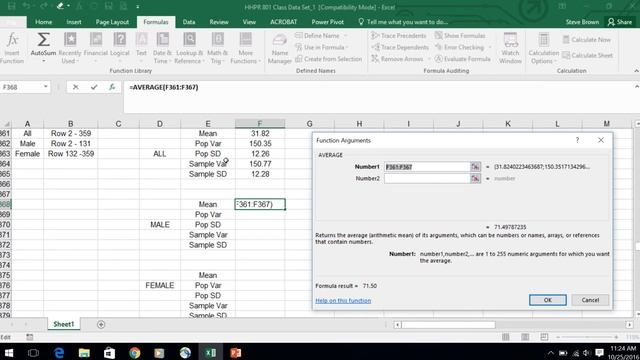Open Math & Trig functions
Viewport: 640px width, 360px height.
[x=217, y=48]
